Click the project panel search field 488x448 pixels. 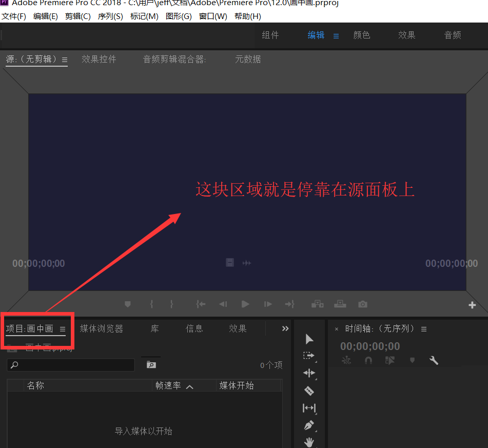pyautogui.click(x=70, y=364)
